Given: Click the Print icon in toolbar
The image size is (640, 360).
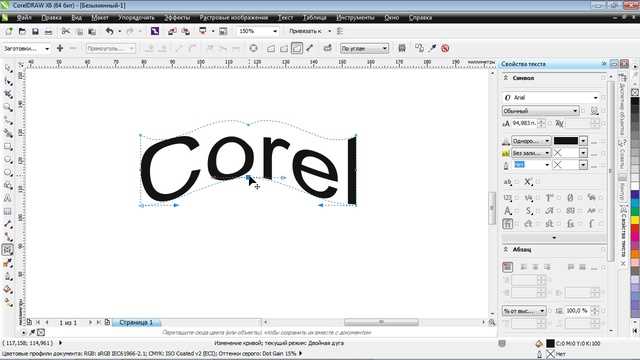Looking at the screenshot, I should tap(48, 31).
